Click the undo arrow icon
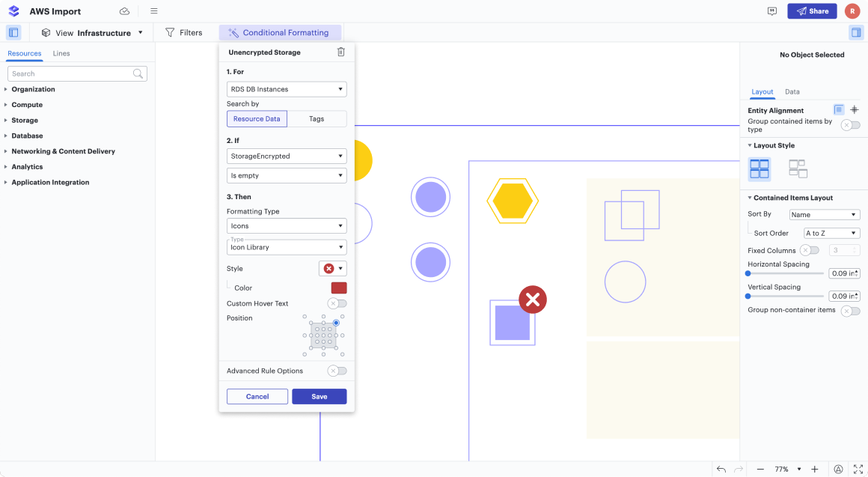The height and width of the screenshot is (477, 868). (x=721, y=470)
